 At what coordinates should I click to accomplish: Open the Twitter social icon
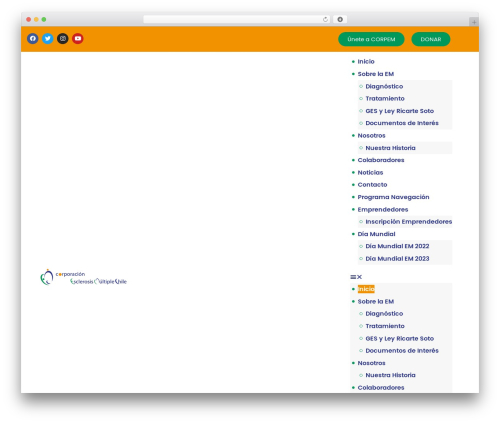[x=48, y=39]
